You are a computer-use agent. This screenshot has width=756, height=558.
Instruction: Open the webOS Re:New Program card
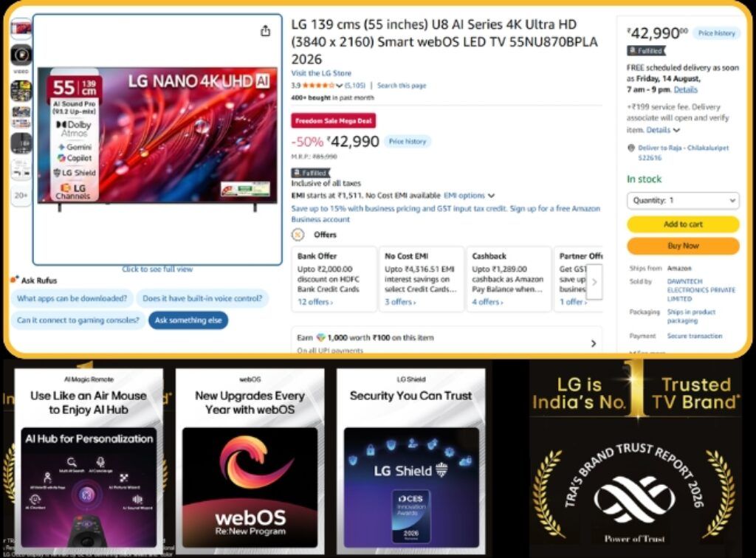coord(250,461)
